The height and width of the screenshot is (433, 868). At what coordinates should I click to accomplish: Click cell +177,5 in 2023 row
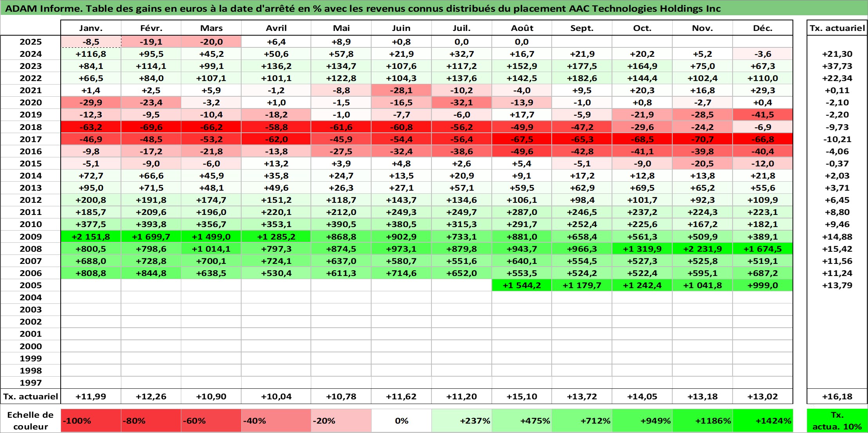coord(582,66)
